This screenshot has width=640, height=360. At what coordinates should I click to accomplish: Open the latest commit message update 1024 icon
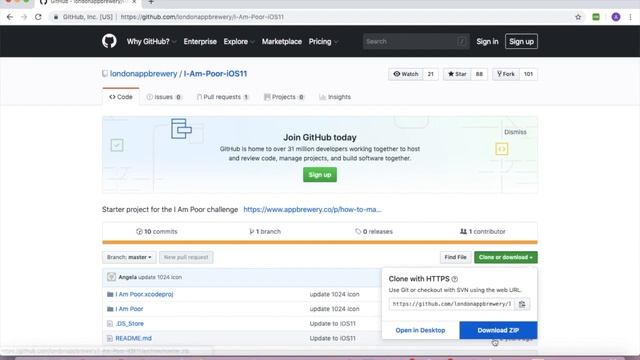[160, 277]
